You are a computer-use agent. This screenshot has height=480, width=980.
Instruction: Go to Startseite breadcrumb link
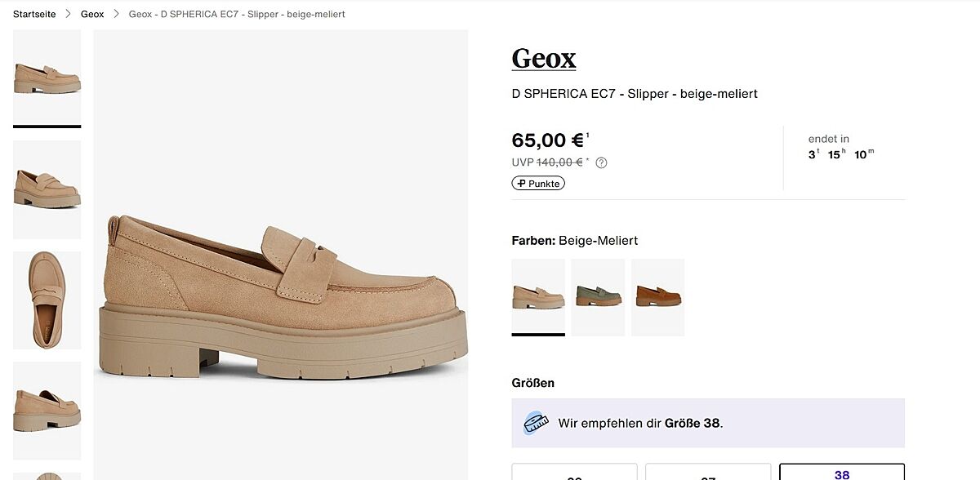click(x=34, y=14)
